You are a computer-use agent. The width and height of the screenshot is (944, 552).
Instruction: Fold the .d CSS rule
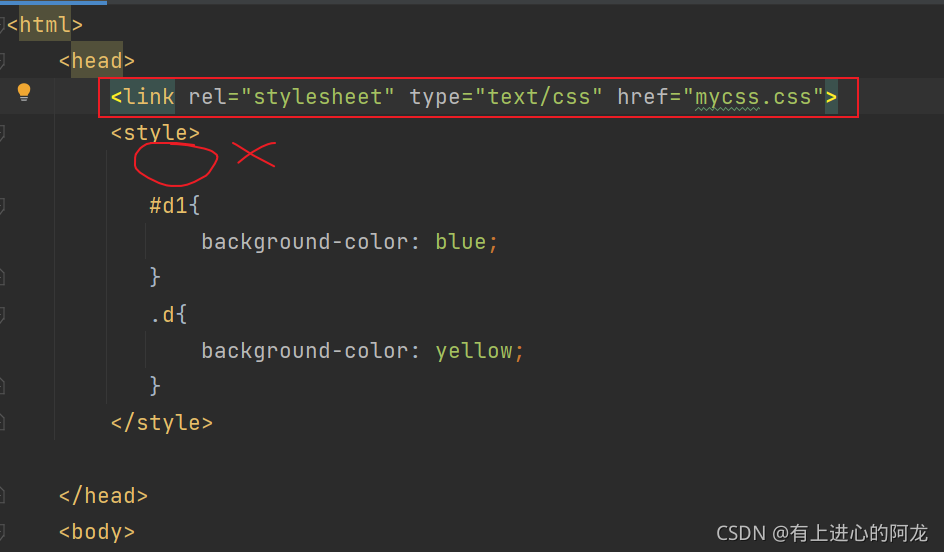tap(2, 315)
